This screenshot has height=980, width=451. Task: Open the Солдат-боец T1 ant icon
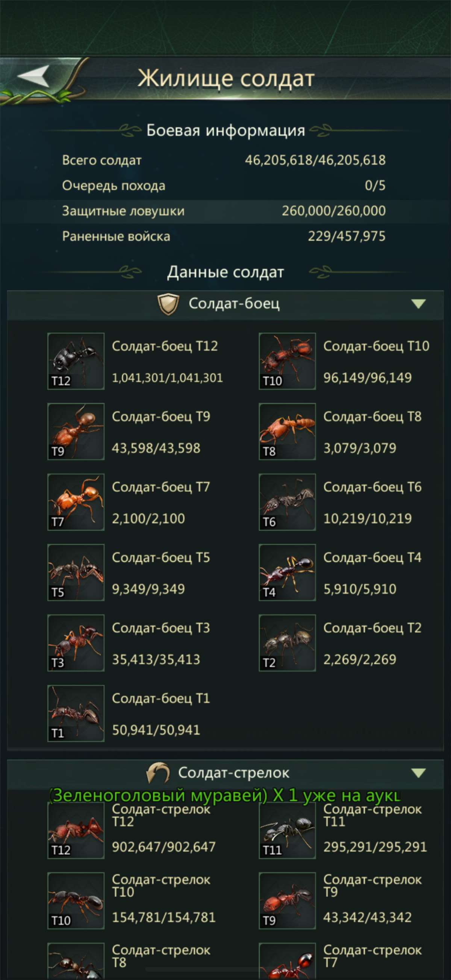pyautogui.click(x=76, y=713)
